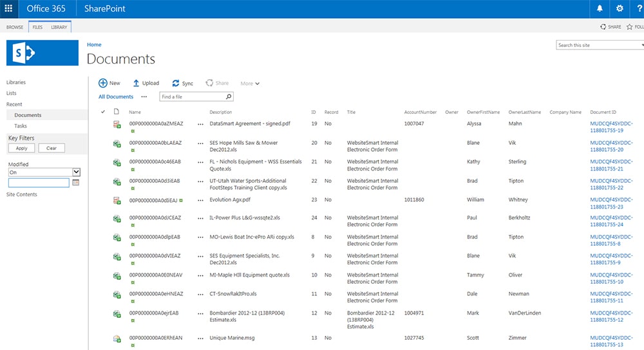Select the All Documents view link
This screenshot has width=644, height=350.
(x=116, y=97)
